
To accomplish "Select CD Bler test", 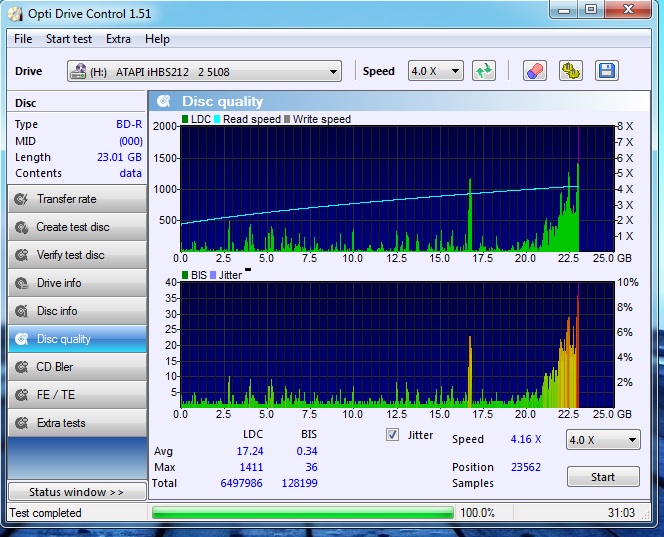I will [x=77, y=367].
